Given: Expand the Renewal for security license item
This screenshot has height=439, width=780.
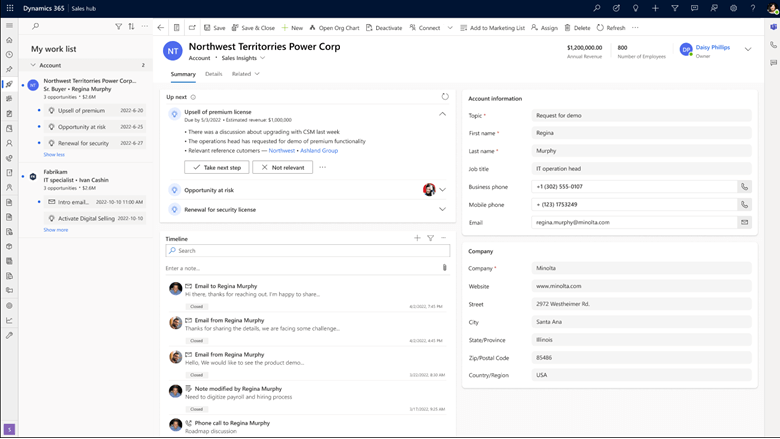Looking at the screenshot, I should [x=442, y=210].
